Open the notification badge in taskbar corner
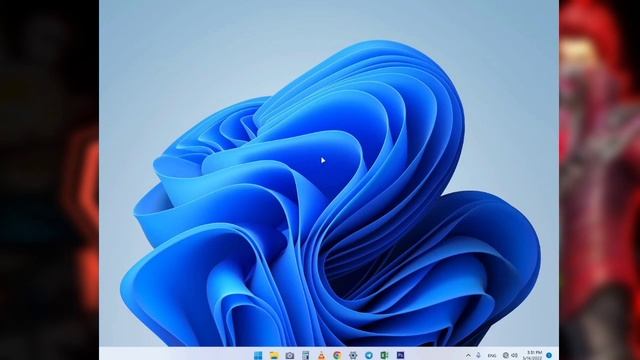This screenshot has width=640, height=360. pos(549,356)
